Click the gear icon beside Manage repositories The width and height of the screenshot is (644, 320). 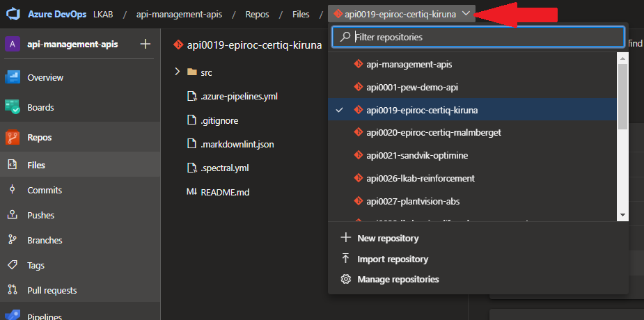[346, 280]
